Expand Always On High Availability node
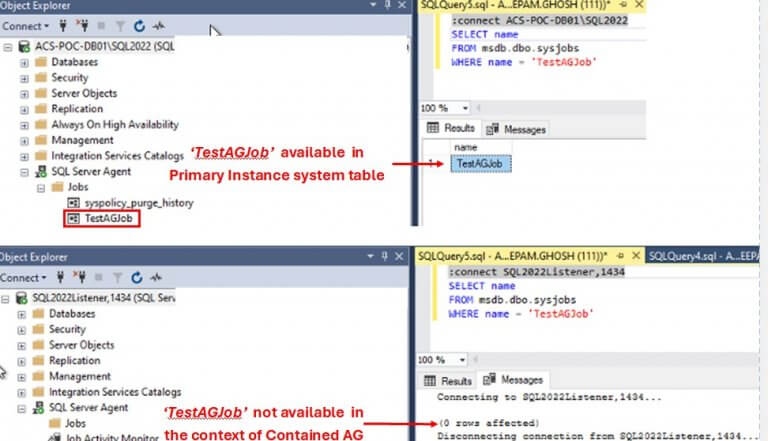The width and height of the screenshot is (768, 441). [x=24, y=125]
